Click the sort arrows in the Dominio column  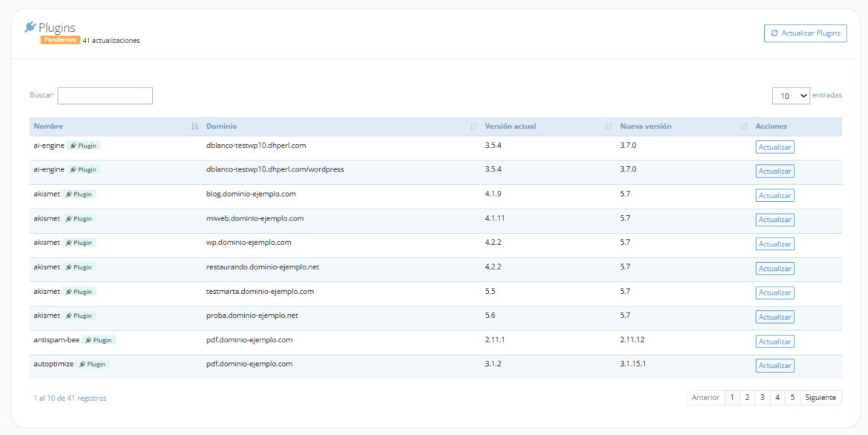coord(473,126)
